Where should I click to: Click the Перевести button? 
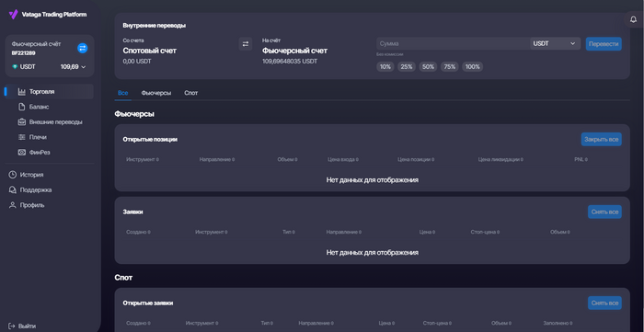pyautogui.click(x=604, y=44)
